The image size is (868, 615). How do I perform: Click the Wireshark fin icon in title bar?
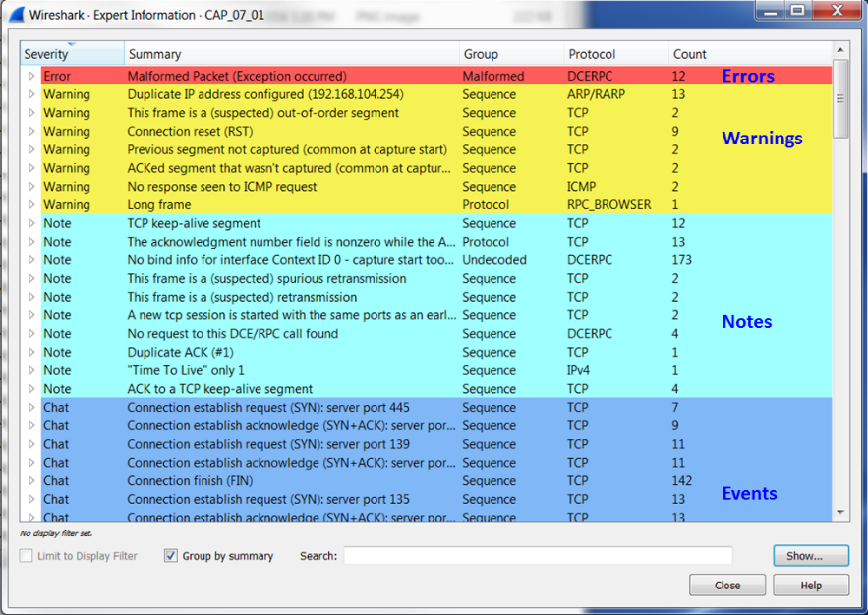pyautogui.click(x=17, y=14)
